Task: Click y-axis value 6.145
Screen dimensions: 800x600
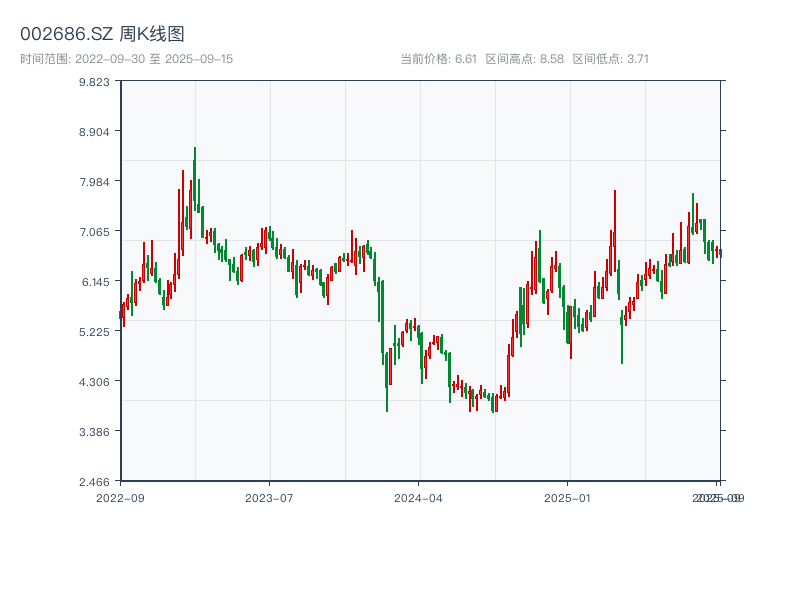Action: [x=95, y=282]
